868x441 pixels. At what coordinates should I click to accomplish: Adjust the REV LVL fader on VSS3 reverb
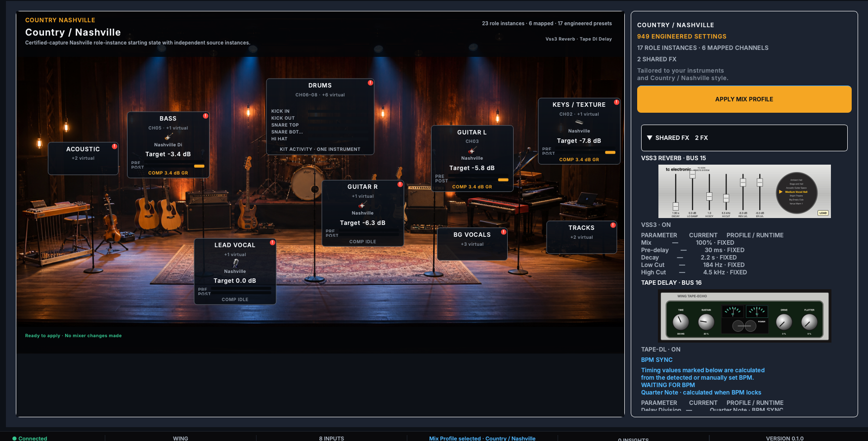[x=743, y=182]
